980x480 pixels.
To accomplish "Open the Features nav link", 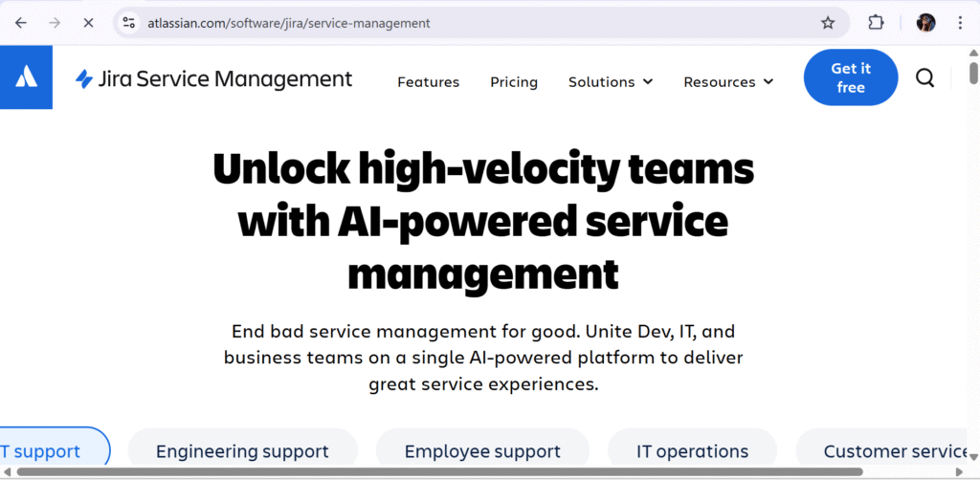I will (x=428, y=82).
